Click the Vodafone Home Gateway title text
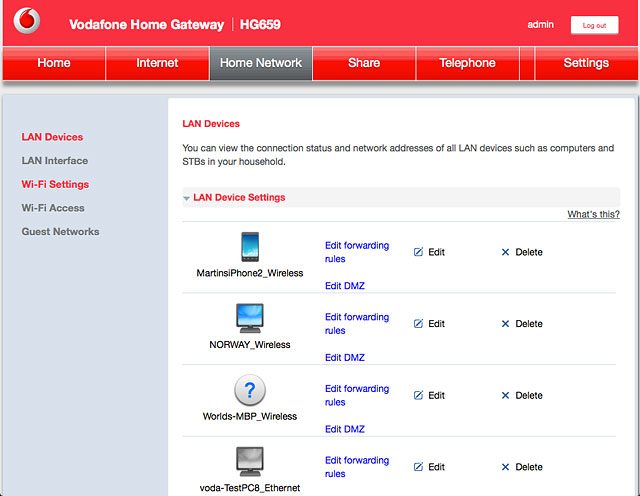 point(147,24)
